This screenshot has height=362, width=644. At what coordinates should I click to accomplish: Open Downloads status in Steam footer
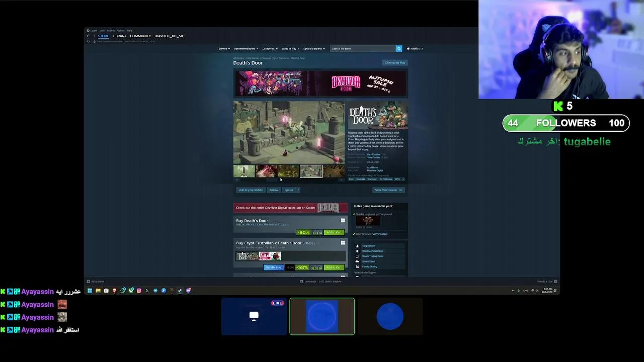[320, 282]
